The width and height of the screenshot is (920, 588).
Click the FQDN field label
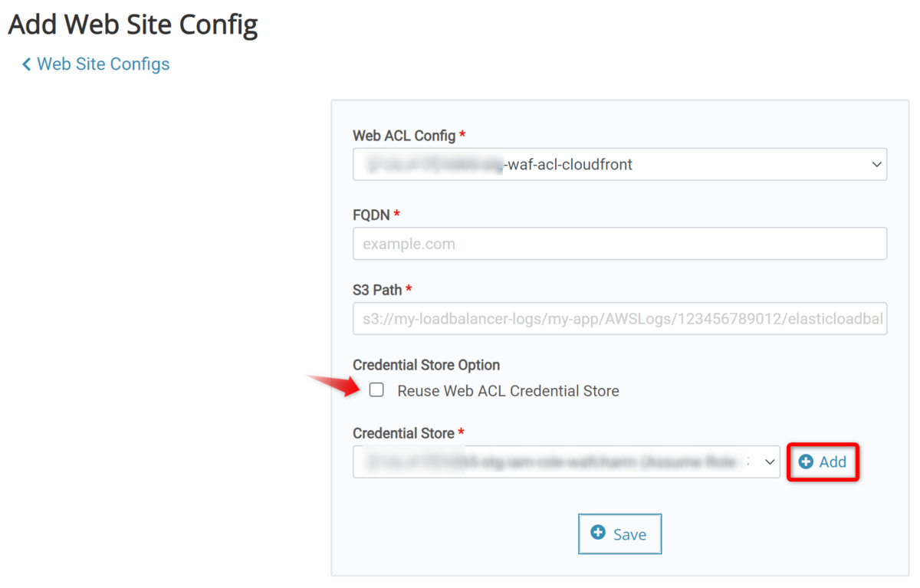tap(372, 215)
